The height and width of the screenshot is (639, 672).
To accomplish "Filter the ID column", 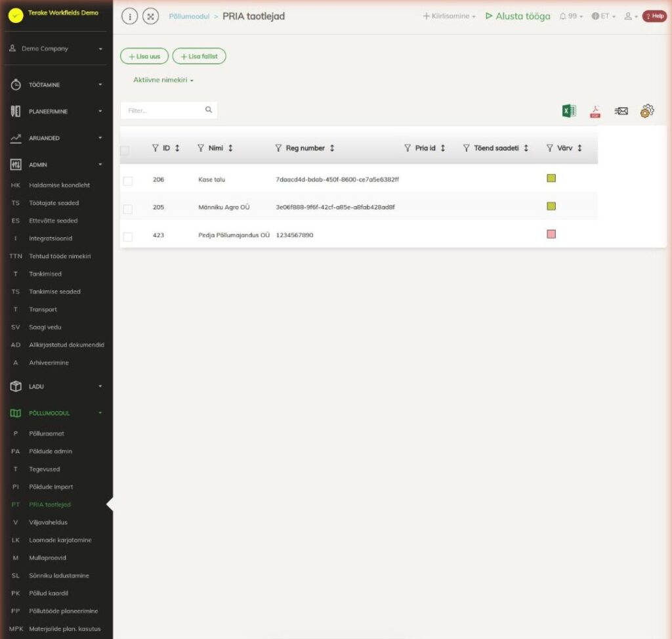I will [x=155, y=148].
